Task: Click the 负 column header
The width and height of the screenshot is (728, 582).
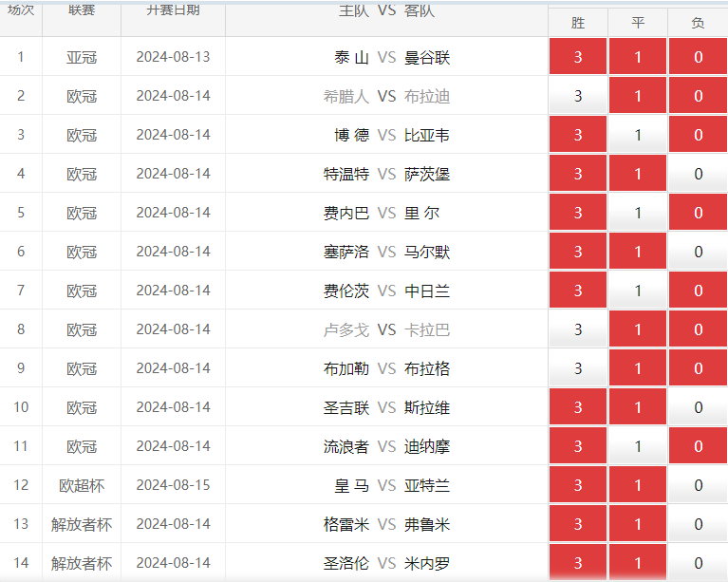Action: click(x=698, y=23)
